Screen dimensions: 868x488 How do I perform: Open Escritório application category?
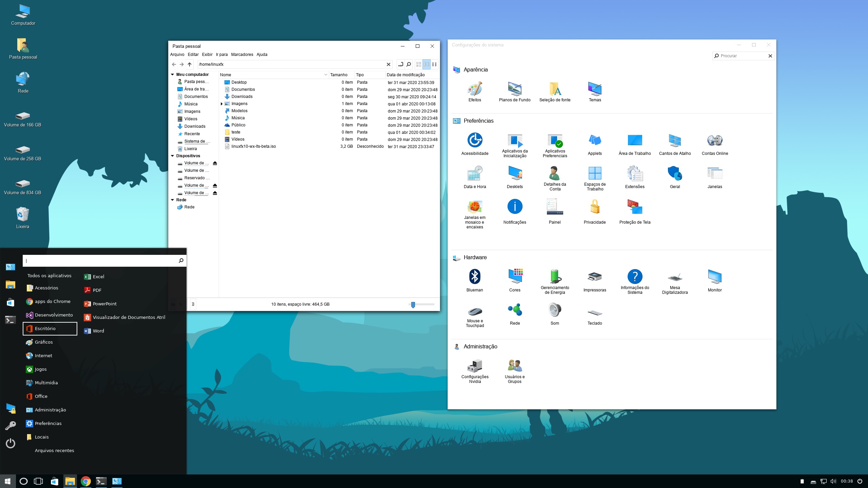[45, 328]
